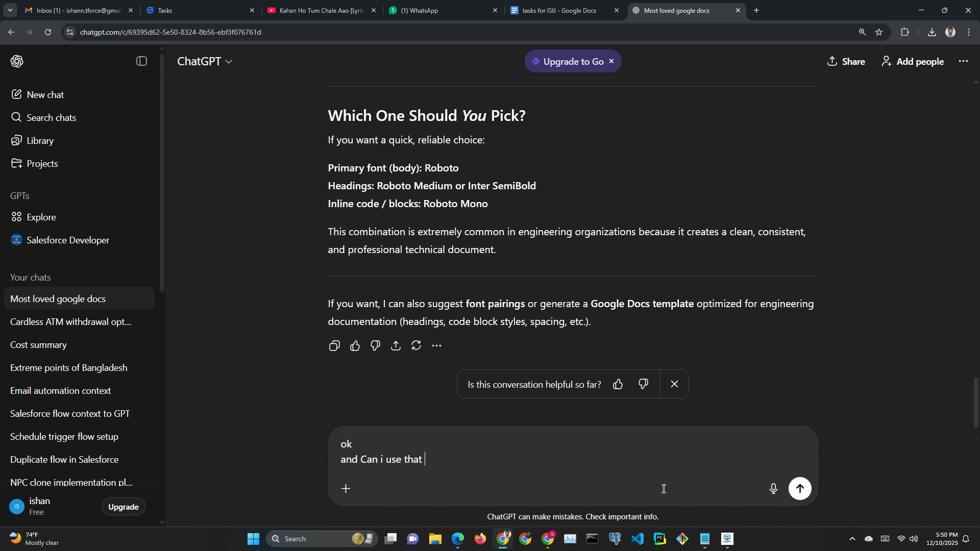
Task: Open the ChatGPT model selector dropdown
Action: (205, 61)
